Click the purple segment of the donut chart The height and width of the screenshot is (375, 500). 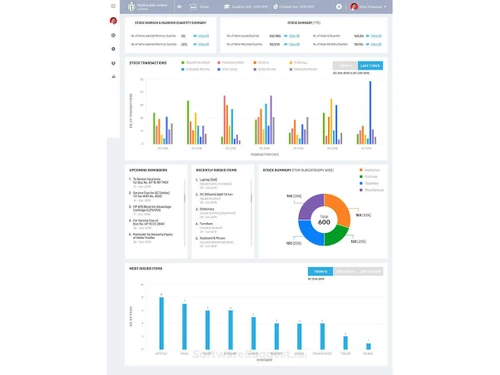(309, 207)
